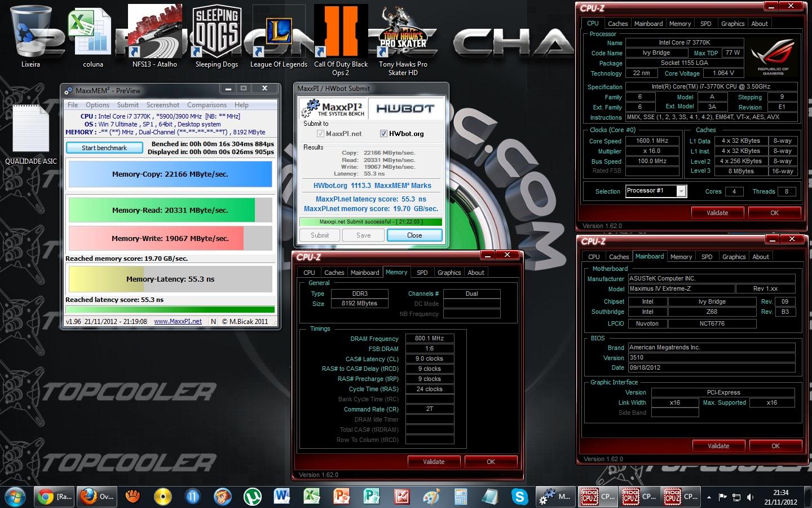Toggle the HWbot.org submit checkbox
The width and height of the screenshot is (812, 508).
(383, 134)
